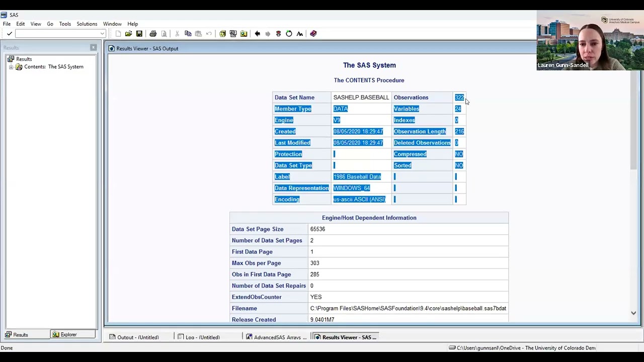Click the SAS Explorer toolbar icon
644x362 pixels.
tap(233, 34)
